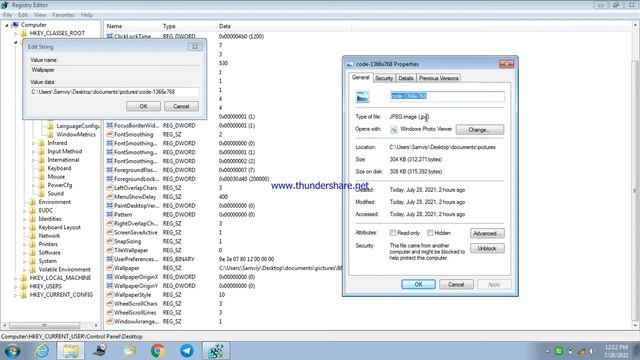Click the Computer icon in the tree
The width and height of the screenshot is (640, 360).
coord(15,24)
